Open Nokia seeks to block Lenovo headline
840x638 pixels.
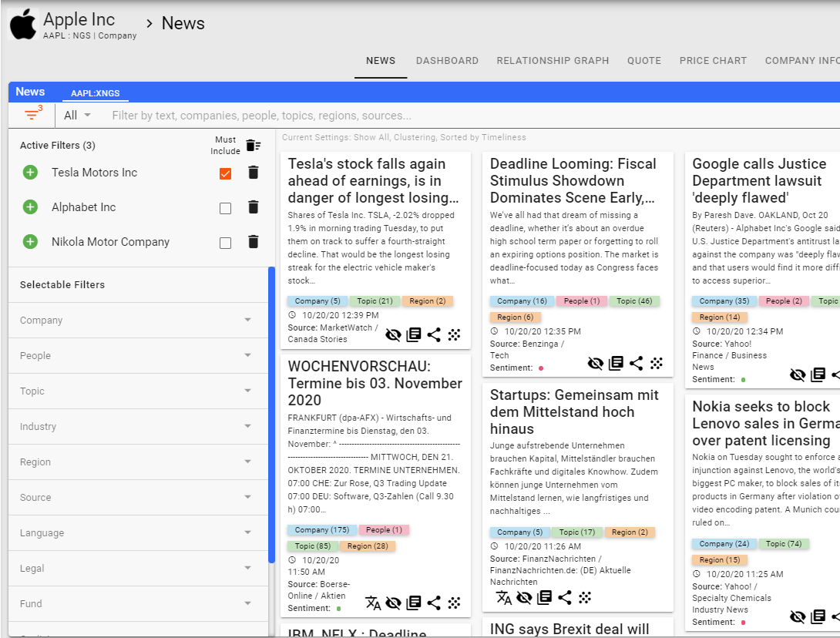coord(766,424)
